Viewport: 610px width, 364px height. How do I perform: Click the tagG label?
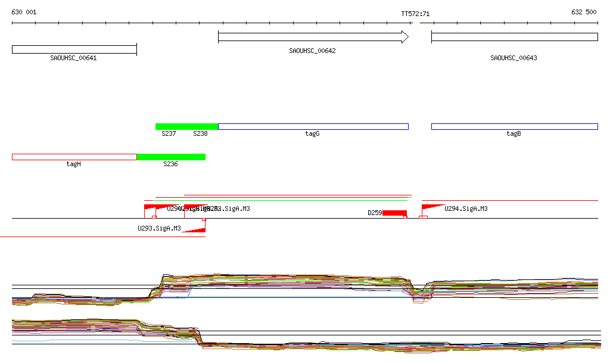(x=312, y=134)
